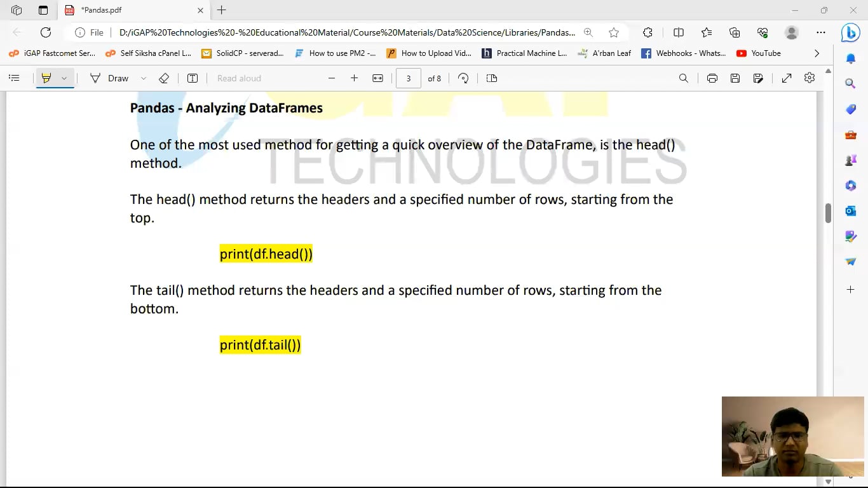Open the Draw tool options dropdown
The width and height of the screenshot is (868, 488).
(x=144, y=78)
